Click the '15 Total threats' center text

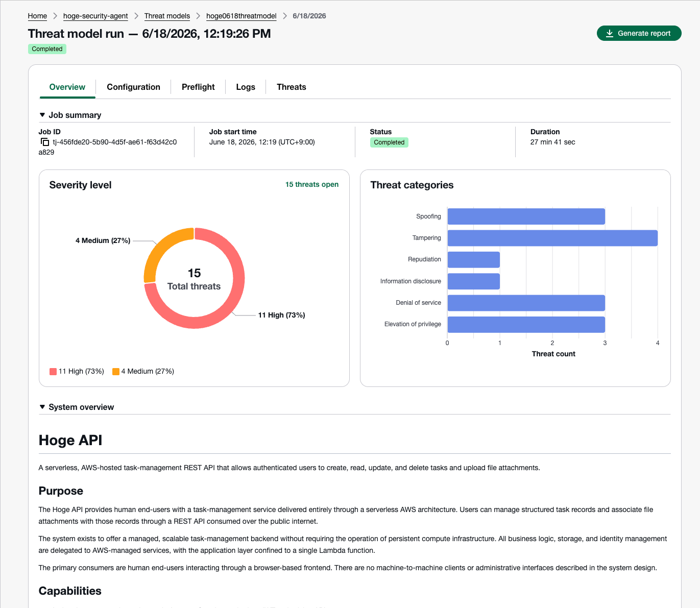194,279
